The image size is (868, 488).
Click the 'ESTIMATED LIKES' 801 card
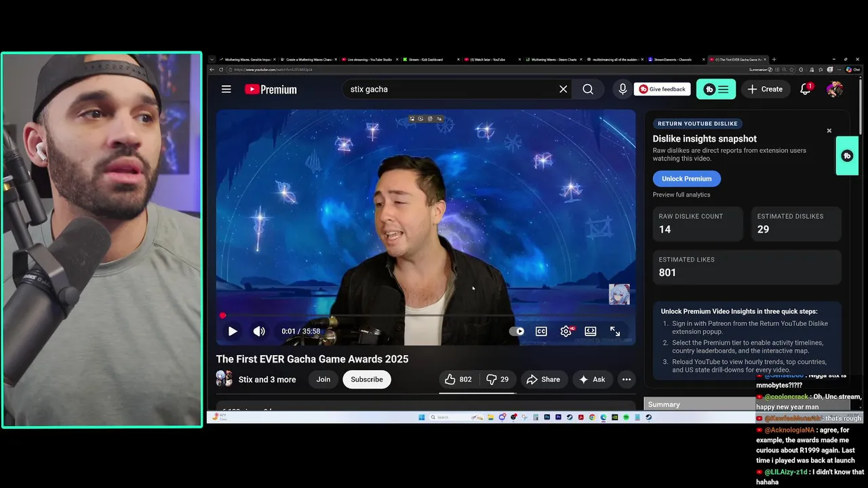click(747, 266)
